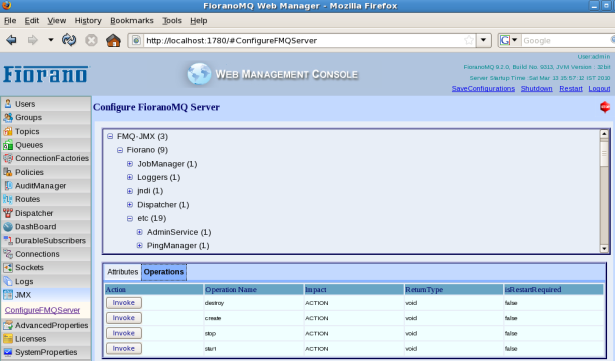This screenshot has width=615, height=361.
Task: Invoke the create operation
Action: pyautogui.click(x=124, y=318)
